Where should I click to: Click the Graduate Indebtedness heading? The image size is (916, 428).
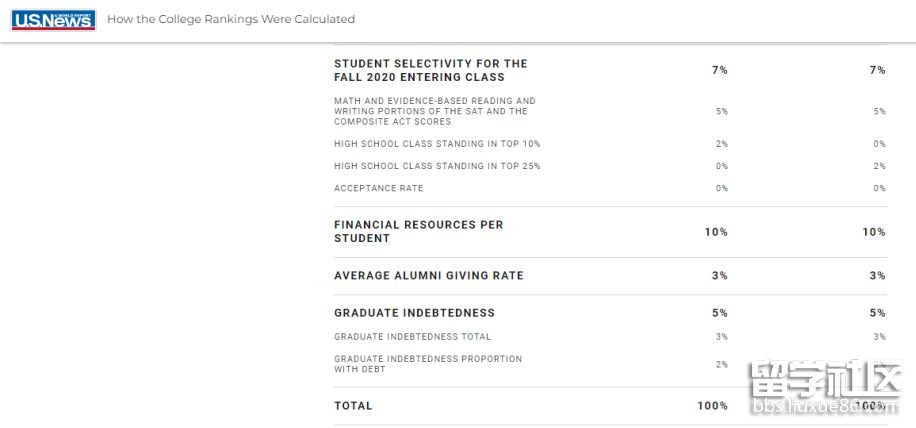(x=414, y=313)
